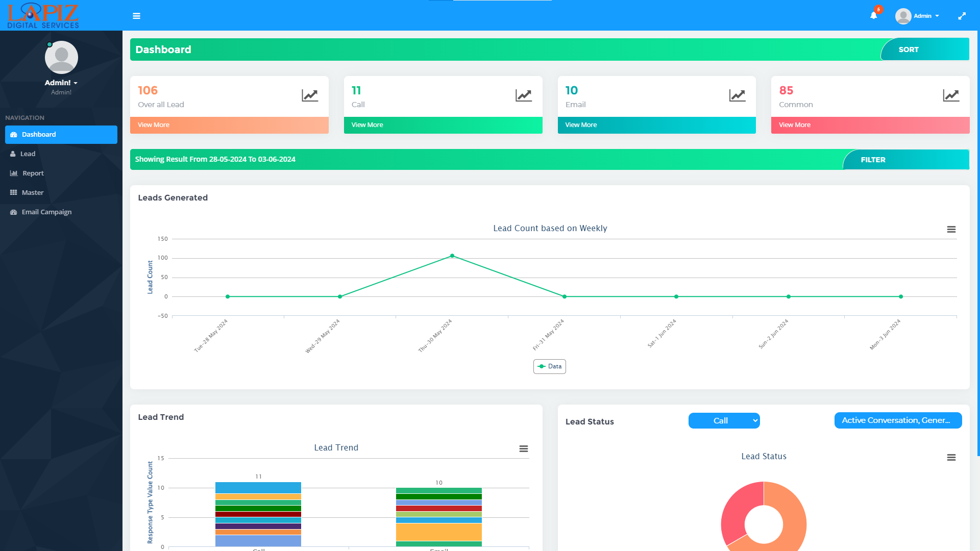Click the page vertical scrollbar
The height and width of the screenshot is (551, 980).
[x=978, y=243]
